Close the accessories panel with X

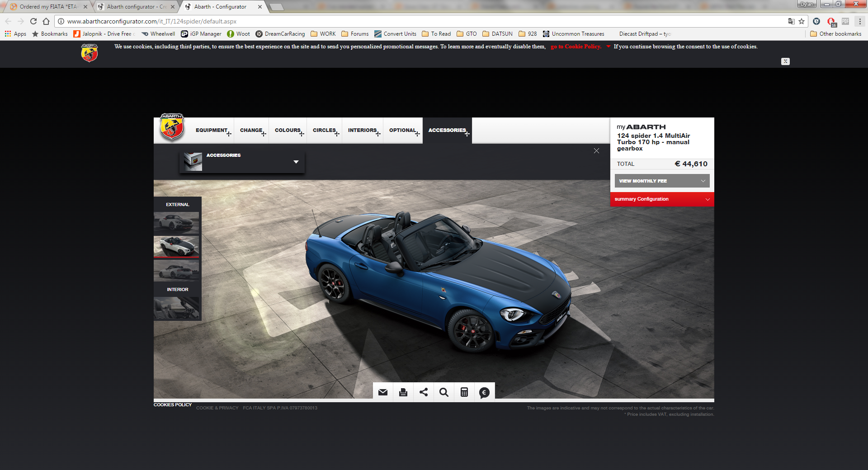pyautogui.click(x=596, y=151)
